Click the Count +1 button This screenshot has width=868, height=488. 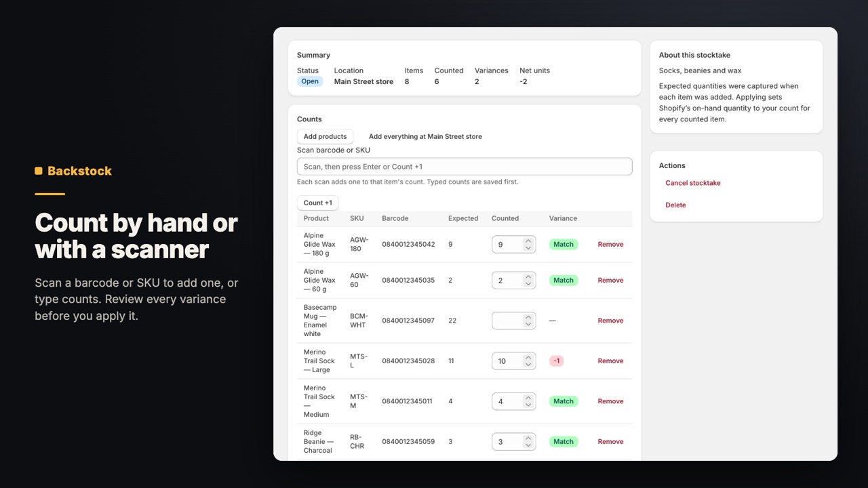pyautogui.click(x=317, y=203)
